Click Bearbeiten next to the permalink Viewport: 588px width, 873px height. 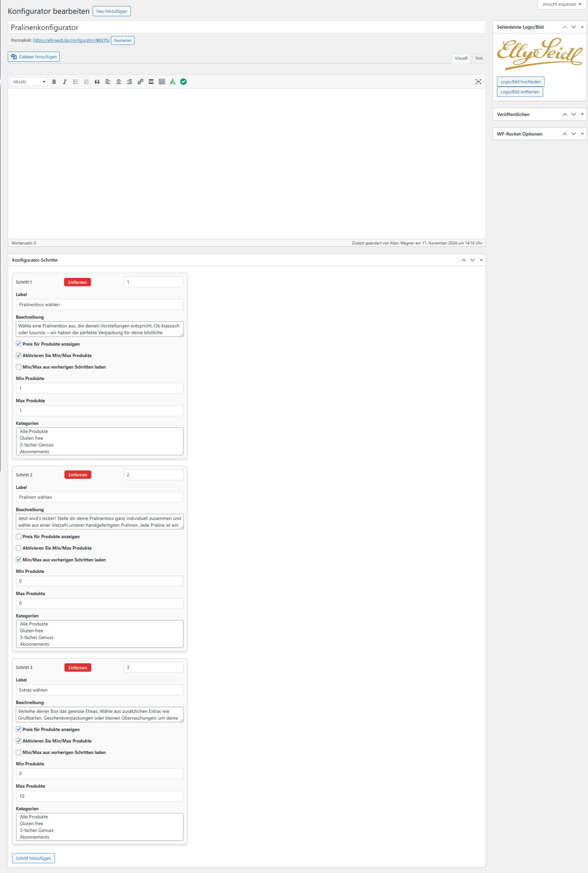point(123,41)
